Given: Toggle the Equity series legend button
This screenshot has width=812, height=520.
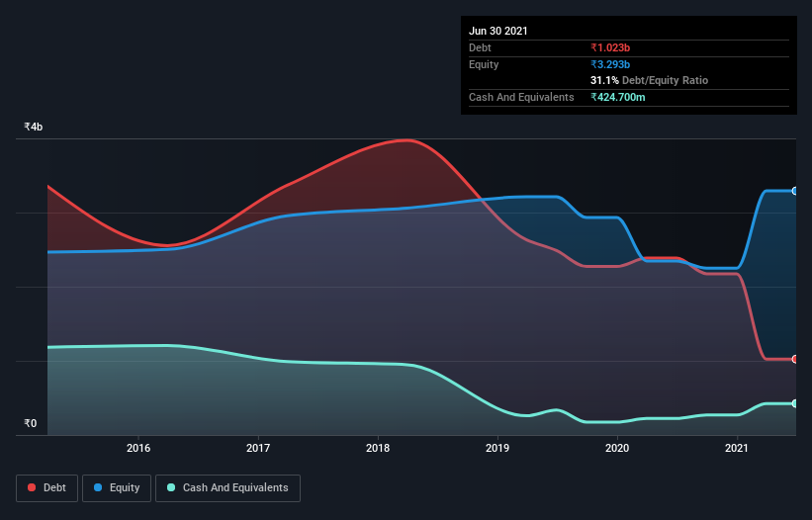Looking at the screenshot, I should pos(117,488).
